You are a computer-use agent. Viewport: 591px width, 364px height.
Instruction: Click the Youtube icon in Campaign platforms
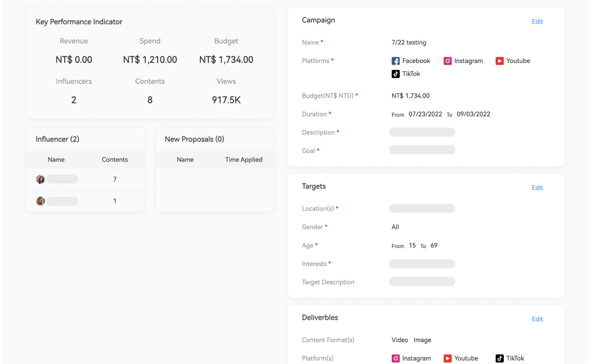[499, 61]
